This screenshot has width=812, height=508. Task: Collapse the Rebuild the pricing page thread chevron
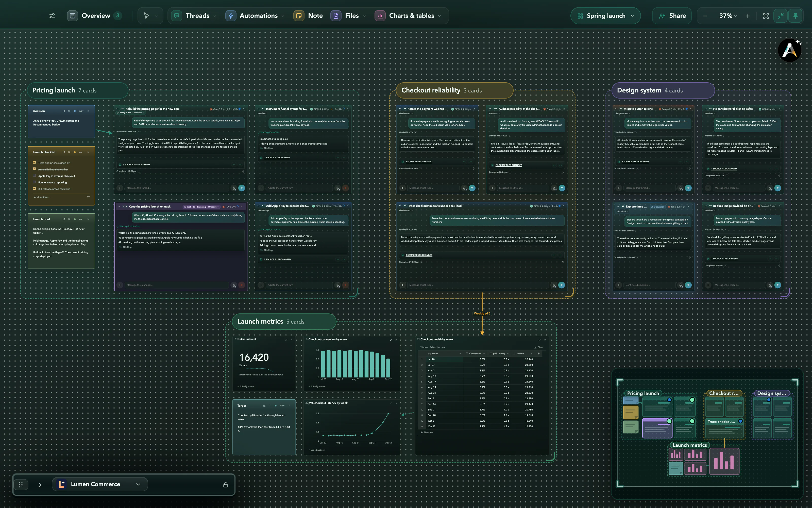[x=117, y=109]
